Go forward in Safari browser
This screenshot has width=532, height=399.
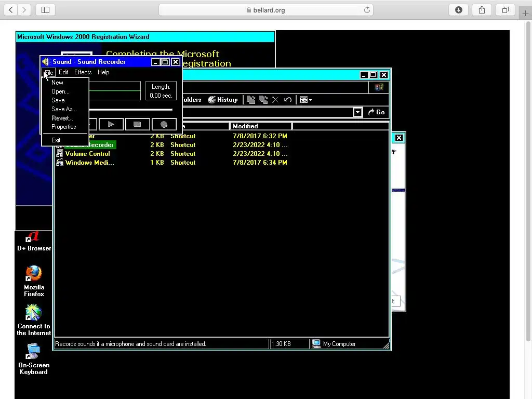pyautogui.click(x=24, y=10)
